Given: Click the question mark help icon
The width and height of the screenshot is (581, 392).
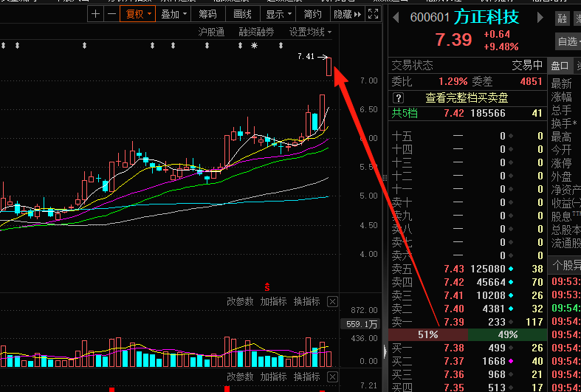Looking at the screenshot, I should [x=398, y=98].
